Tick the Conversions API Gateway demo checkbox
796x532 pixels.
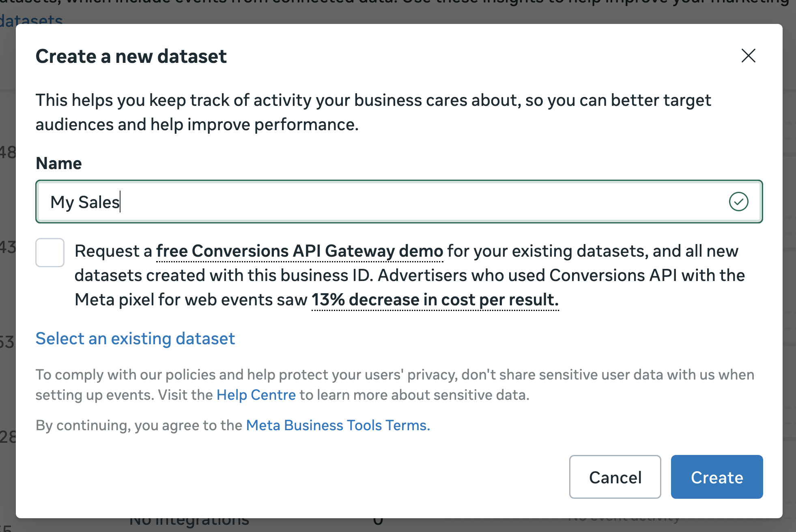tap(50, 253)
